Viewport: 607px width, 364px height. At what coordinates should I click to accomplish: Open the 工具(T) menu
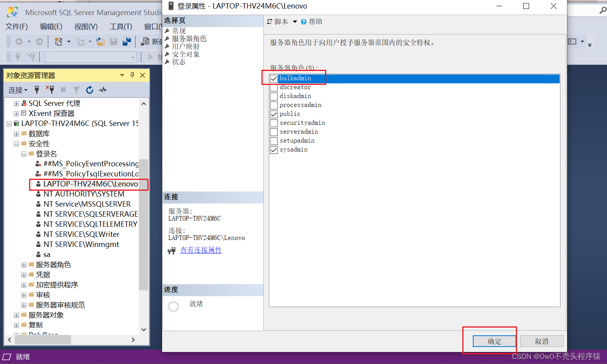tap(121, 26)
